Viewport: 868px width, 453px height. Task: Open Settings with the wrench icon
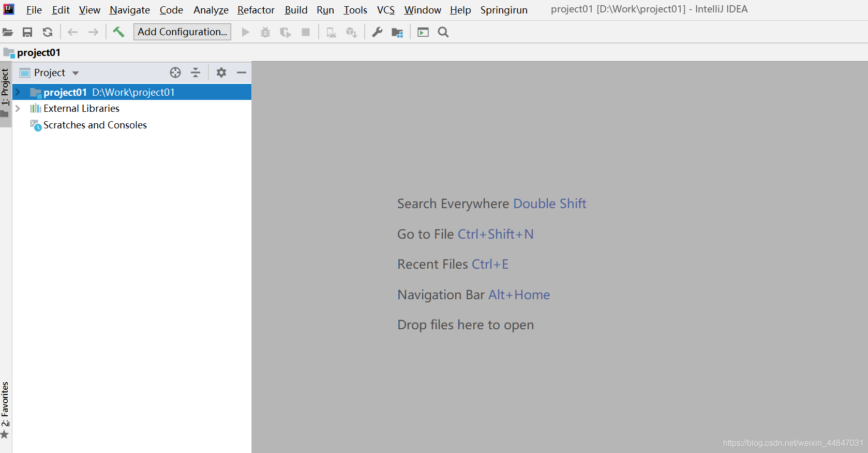[x=378, y=32]
